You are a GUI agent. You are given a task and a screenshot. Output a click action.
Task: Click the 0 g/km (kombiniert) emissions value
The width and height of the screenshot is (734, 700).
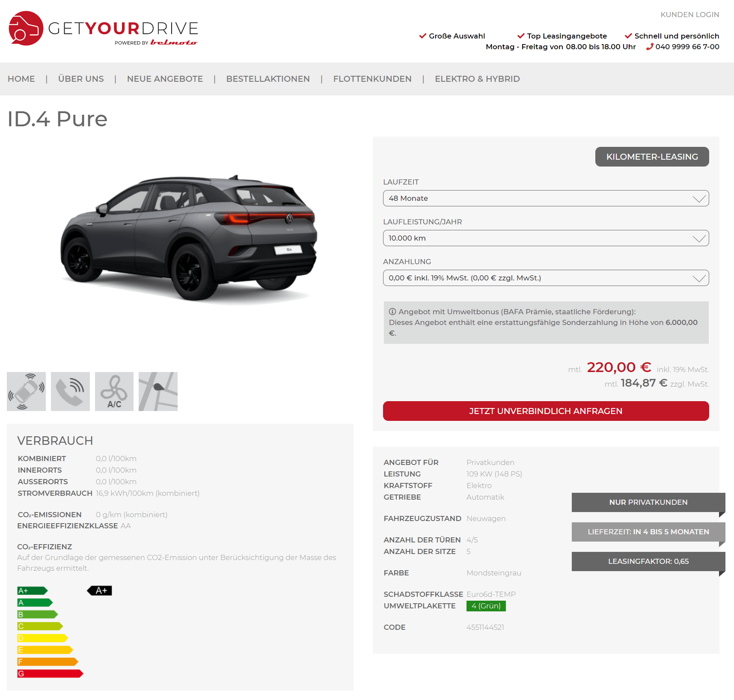click(x=131, y=515)
